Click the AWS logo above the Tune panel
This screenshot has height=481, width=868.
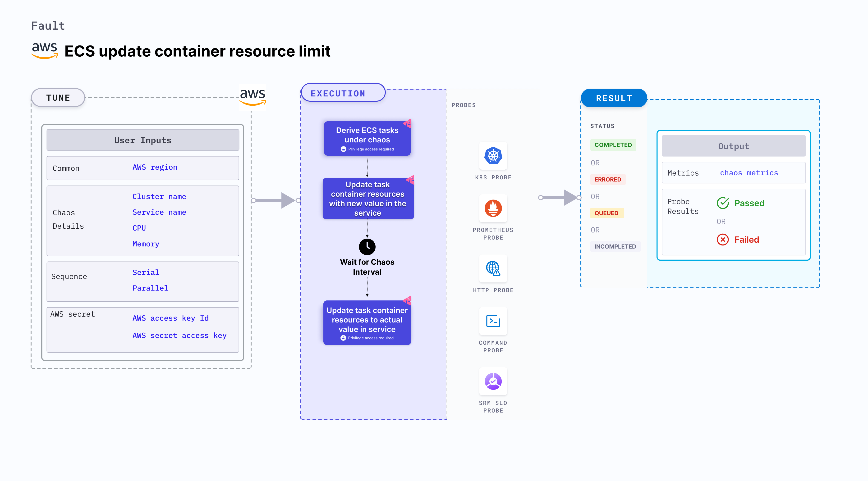point(252,97)
